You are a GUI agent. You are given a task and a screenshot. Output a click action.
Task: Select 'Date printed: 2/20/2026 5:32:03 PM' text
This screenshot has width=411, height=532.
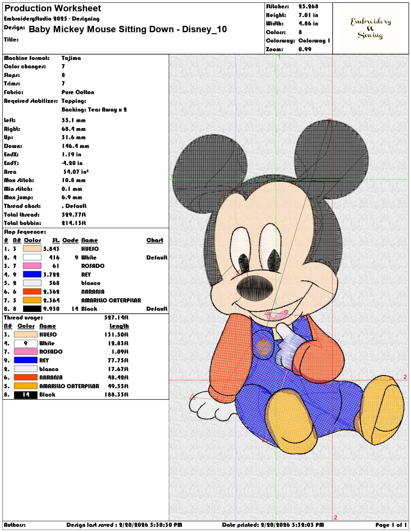click(x=273, y=525)
